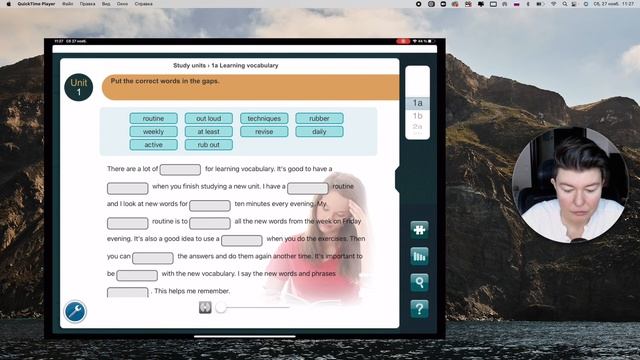
Task: Click the audio play button icon
Action: (x=205, y=307)
